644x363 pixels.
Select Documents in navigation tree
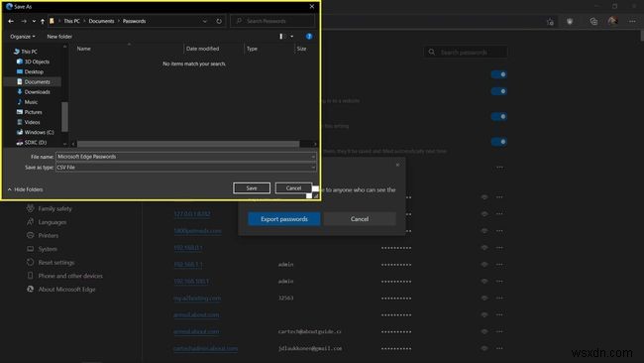pyautogui.click(x=34, y=81)
